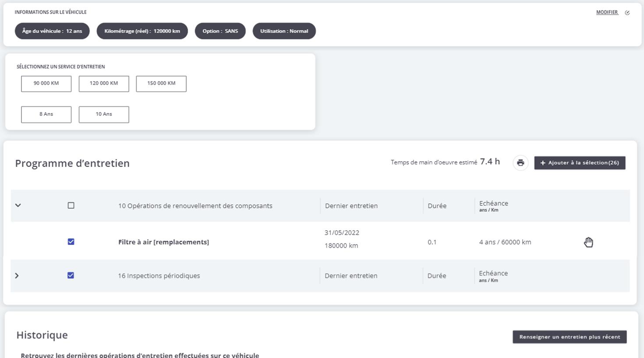Viewport: 644px width, 358px height.
Task: Click the Utilisation : Normal chip
Action: pyautogui.click(x=284, y=31)
